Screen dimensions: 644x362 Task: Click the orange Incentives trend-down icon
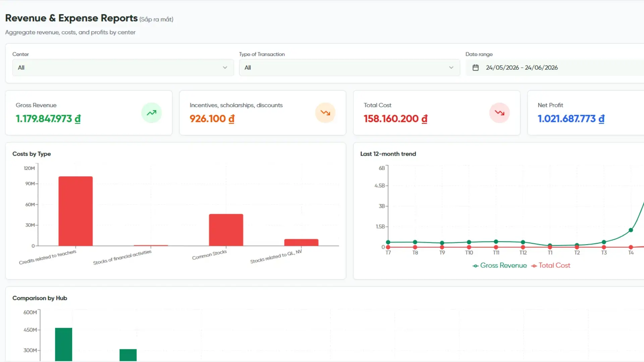325,113
